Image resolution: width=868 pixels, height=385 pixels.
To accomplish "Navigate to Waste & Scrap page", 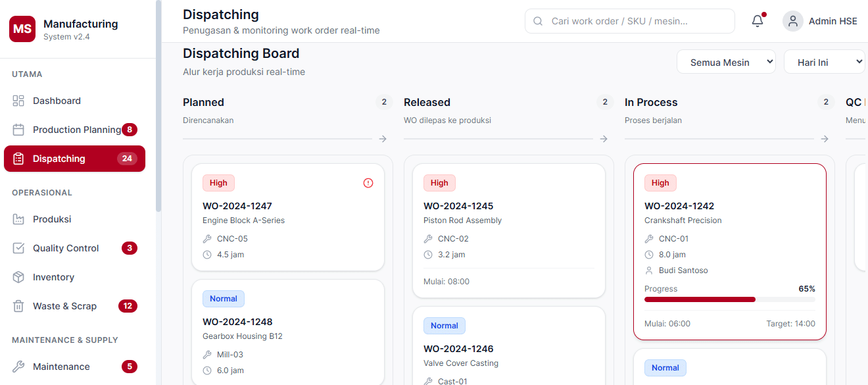I will click(x=64, y=306).
